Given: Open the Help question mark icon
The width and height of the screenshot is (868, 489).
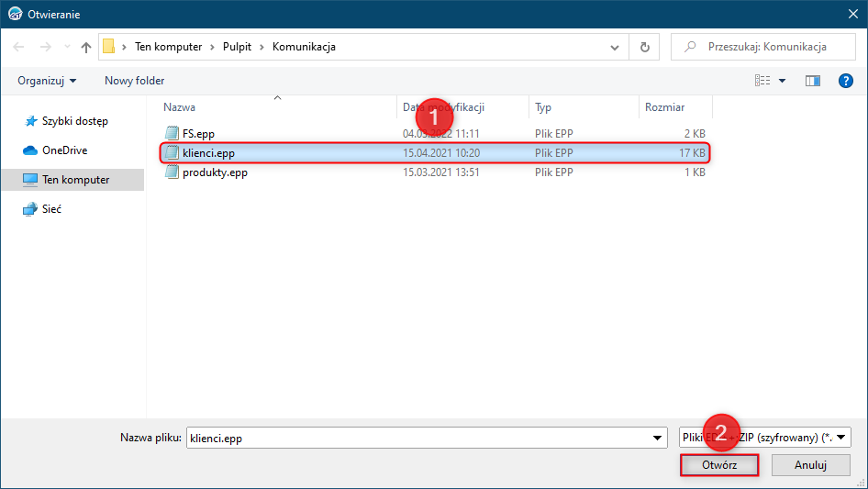Looking at the screenshot, I should (x=846, y=81).
